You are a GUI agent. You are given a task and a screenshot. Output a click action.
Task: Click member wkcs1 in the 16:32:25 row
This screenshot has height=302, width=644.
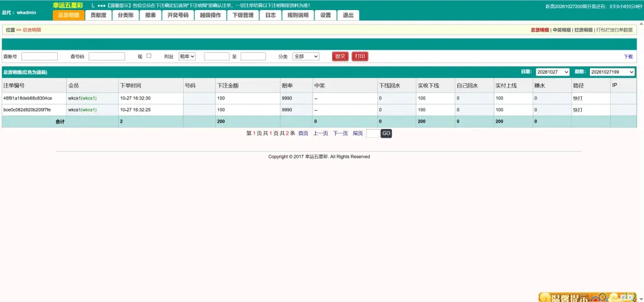coord(82,109)
